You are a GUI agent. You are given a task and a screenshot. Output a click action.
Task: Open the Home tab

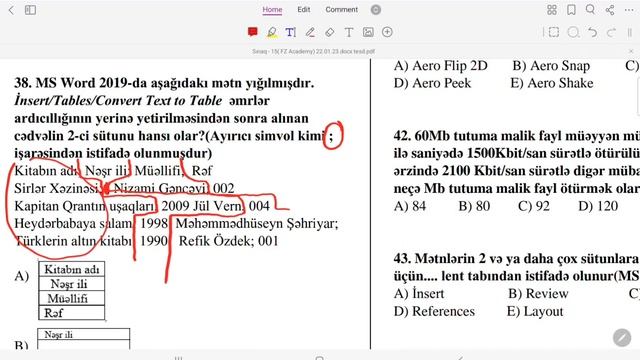[272, 10]
